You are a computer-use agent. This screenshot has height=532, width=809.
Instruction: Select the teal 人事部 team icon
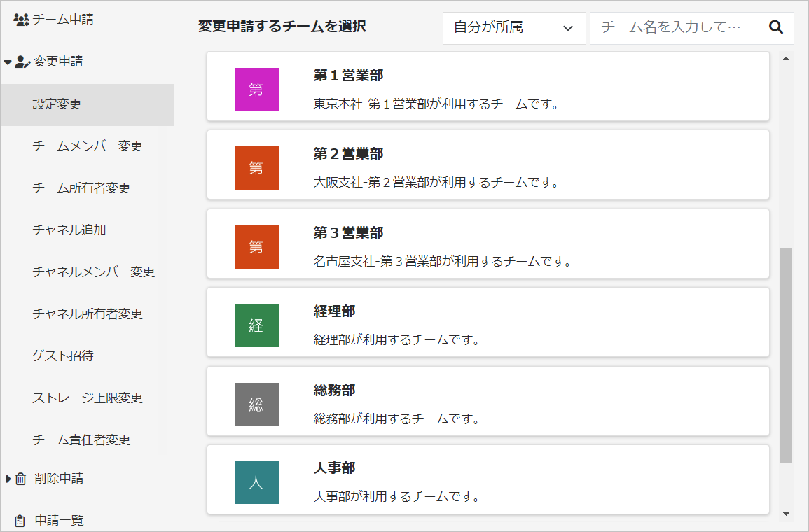[256, 482]
